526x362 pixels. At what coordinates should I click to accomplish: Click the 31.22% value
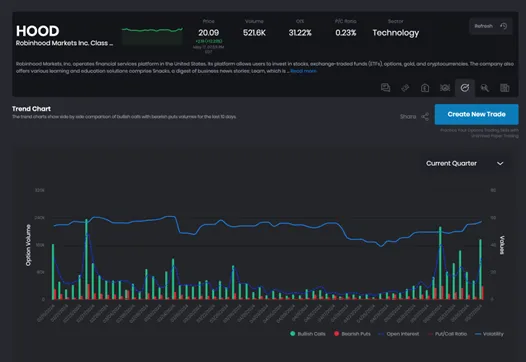tap(300, 33)
